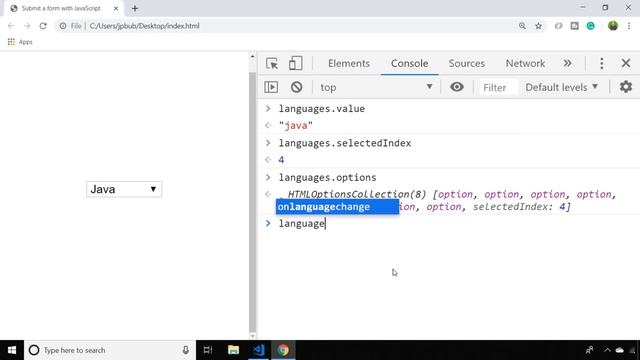640x360 pixels.
Task: Click the console prompt line 'language'
Action: point(302,223)
